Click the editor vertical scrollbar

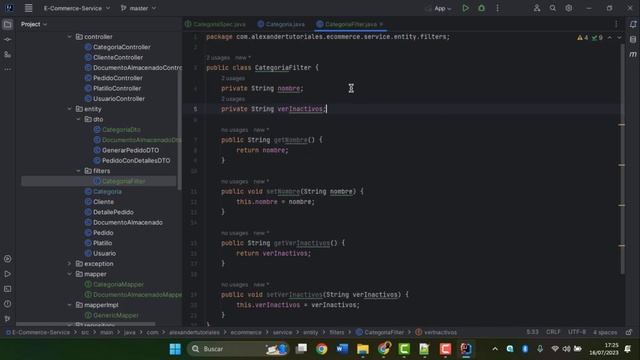pos(622,158)
